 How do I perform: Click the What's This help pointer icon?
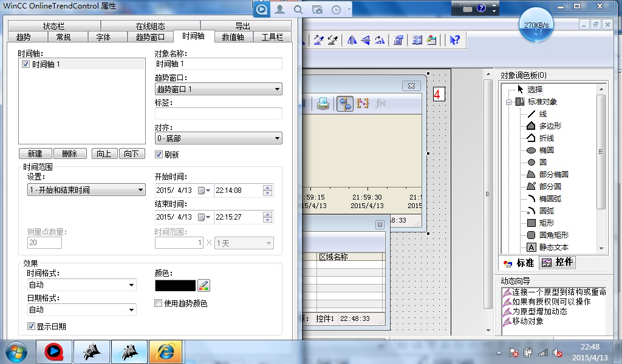pyautogui.click(x=454, y=39)
